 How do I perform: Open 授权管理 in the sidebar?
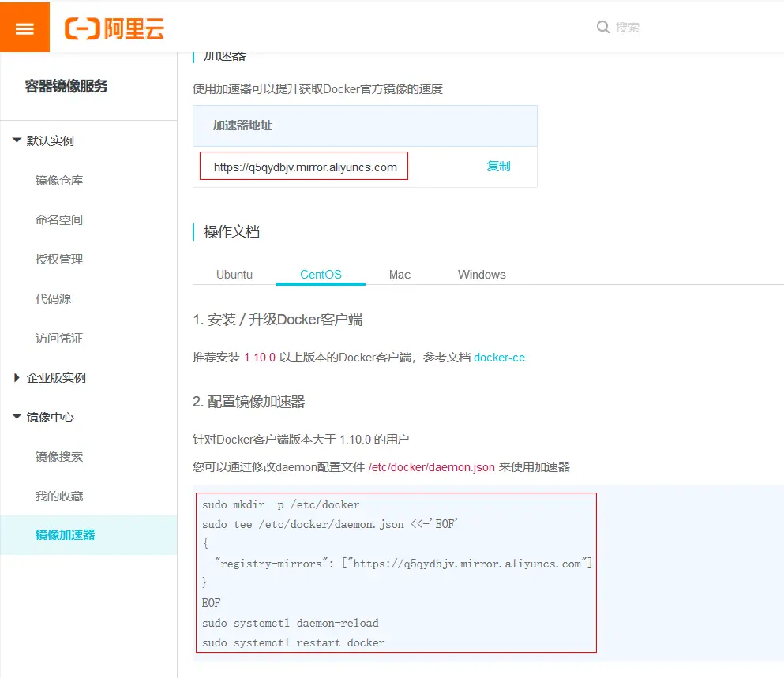tap(59, 260)
